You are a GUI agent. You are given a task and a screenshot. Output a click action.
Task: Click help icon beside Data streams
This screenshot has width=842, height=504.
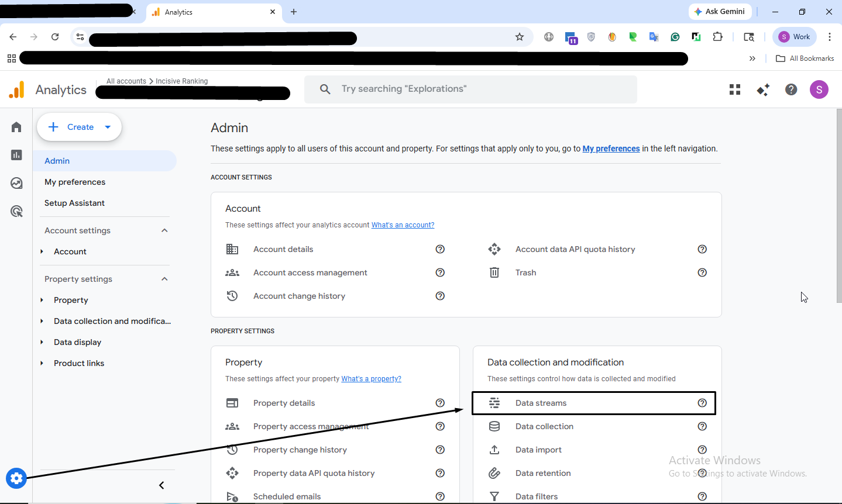[702, 403]
